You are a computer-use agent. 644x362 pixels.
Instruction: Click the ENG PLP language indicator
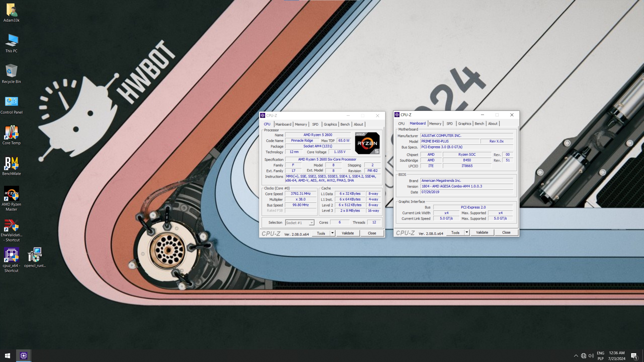pyautogui.click(x=600, y=356)
